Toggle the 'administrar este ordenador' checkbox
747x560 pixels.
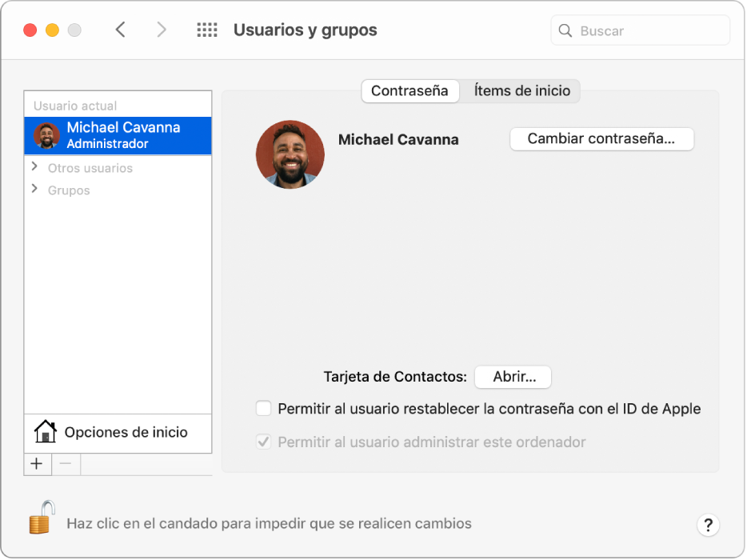pos(263,442)
